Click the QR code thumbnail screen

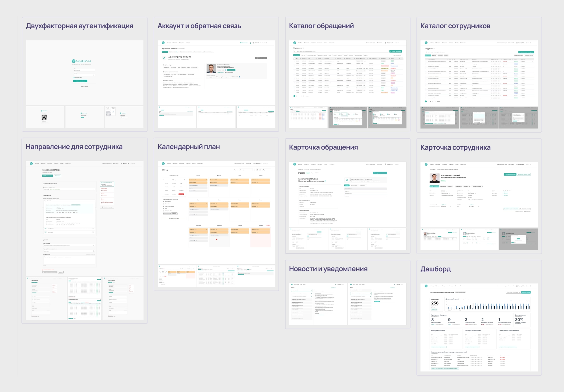coord(44,117)
